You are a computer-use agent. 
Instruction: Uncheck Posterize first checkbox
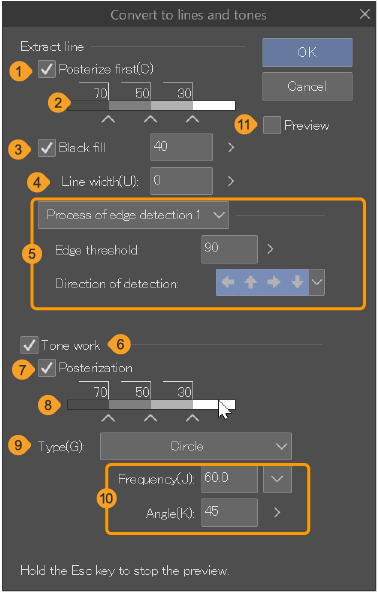(47, 69)
